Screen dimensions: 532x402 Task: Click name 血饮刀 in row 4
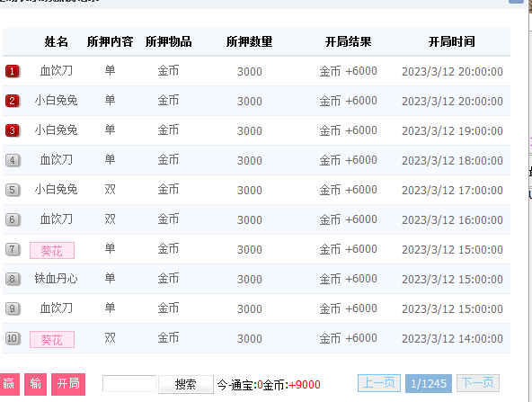point(57,160)
